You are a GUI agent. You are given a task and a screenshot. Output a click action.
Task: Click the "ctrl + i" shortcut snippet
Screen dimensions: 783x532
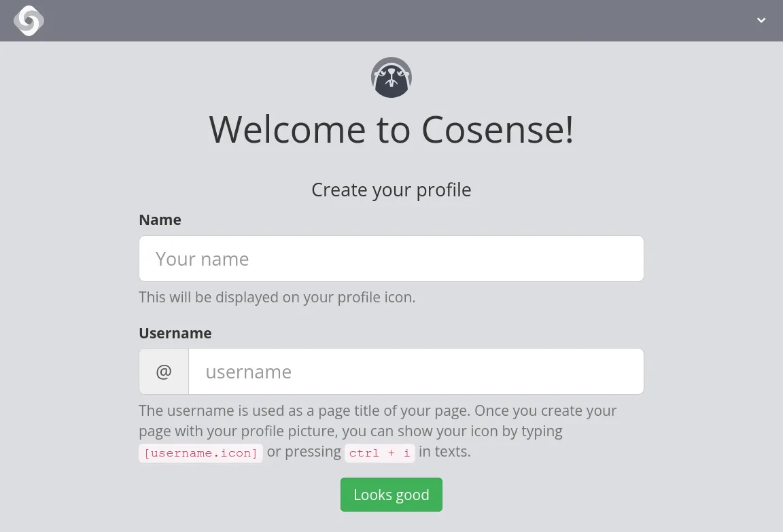pos(379,453)
